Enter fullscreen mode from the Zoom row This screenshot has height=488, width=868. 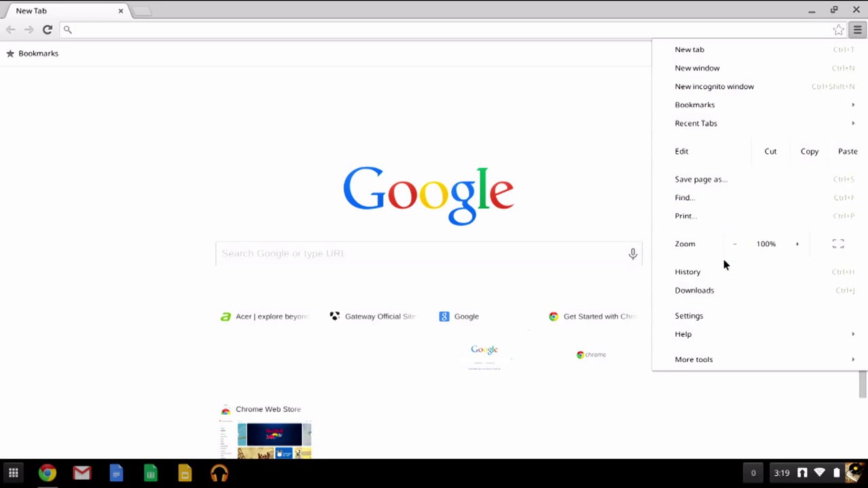click(838, 244)
